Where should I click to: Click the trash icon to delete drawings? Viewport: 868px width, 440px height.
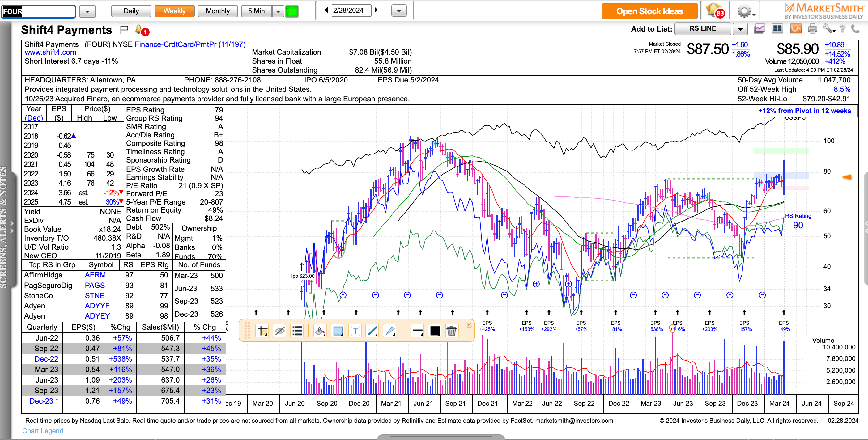click(x=451, y=331)
